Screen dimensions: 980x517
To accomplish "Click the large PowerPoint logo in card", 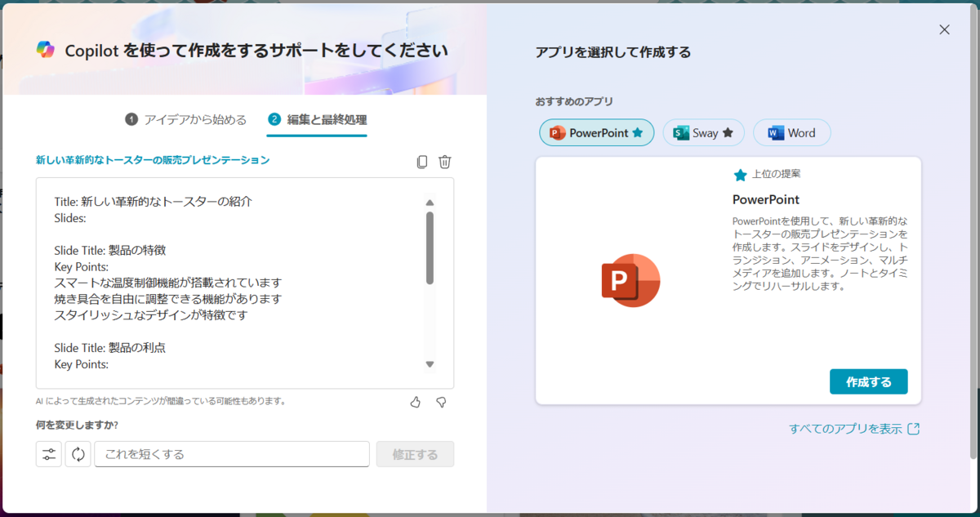I will click(x=630, y=280).
